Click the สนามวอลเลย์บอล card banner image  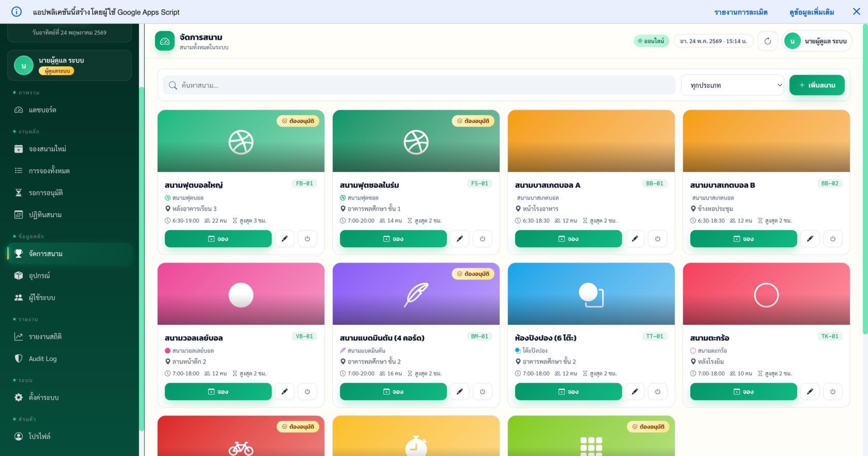click(241, 294)
